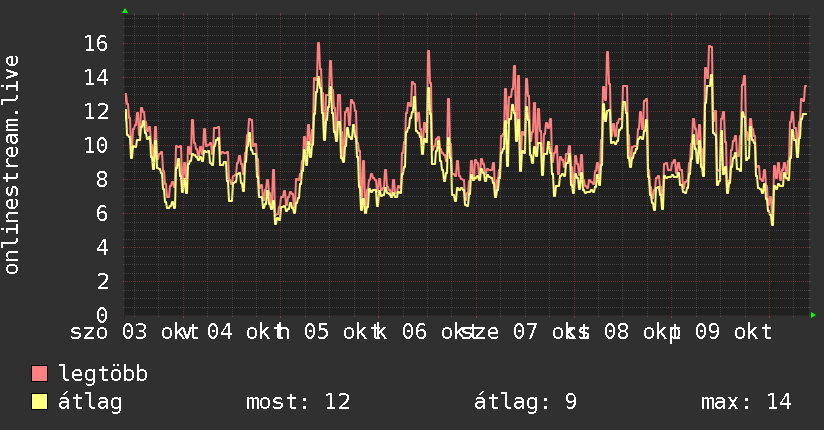Click the x-axis date label '03'
824x430 pixels.
pos(135,332)
